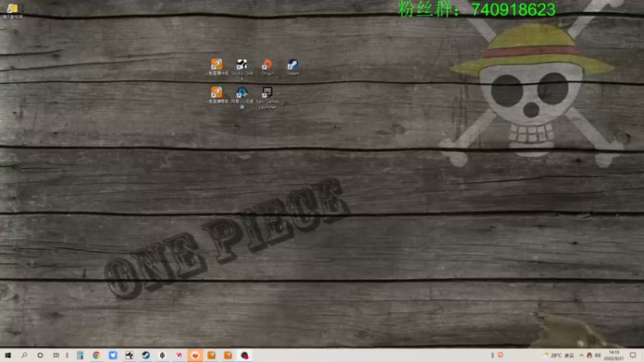This screenshot has height=362, width=644.
Task: Open the taskbar clock and date
Action: point(613,355)
